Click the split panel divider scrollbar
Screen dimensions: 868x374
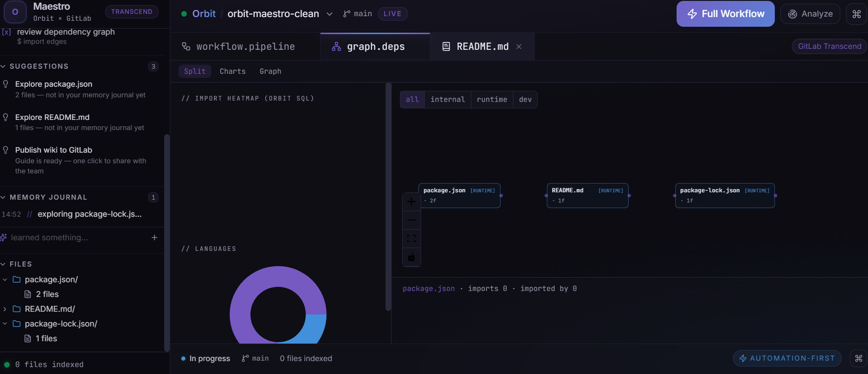pos(388,197)
